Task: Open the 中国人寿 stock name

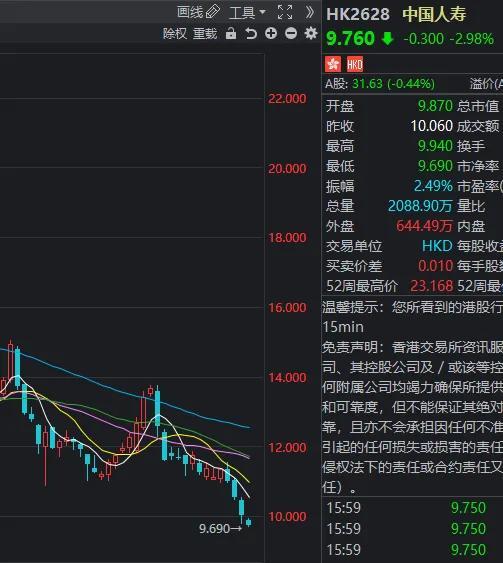Action: (x=434, y=15)
